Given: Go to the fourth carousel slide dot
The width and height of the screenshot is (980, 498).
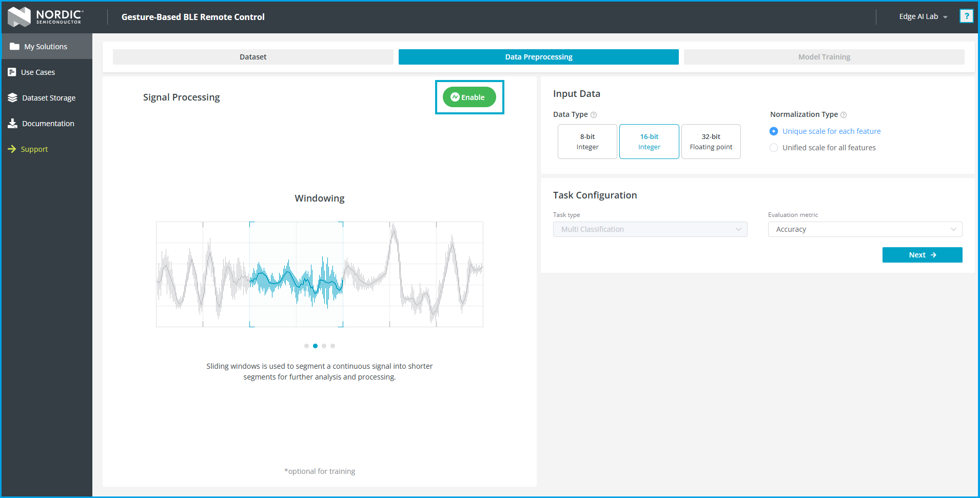Looking at the screenshot, I should 332,346.
